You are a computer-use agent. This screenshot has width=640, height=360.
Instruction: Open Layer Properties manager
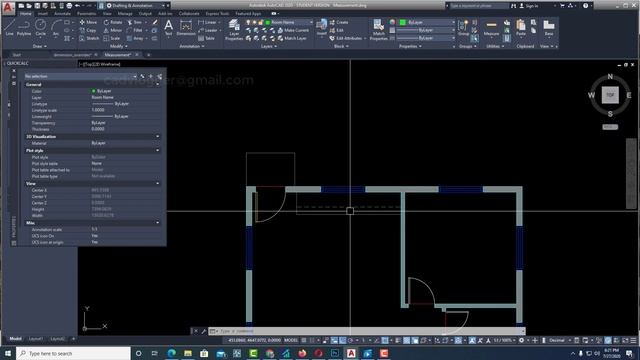[x=234, y=30]
